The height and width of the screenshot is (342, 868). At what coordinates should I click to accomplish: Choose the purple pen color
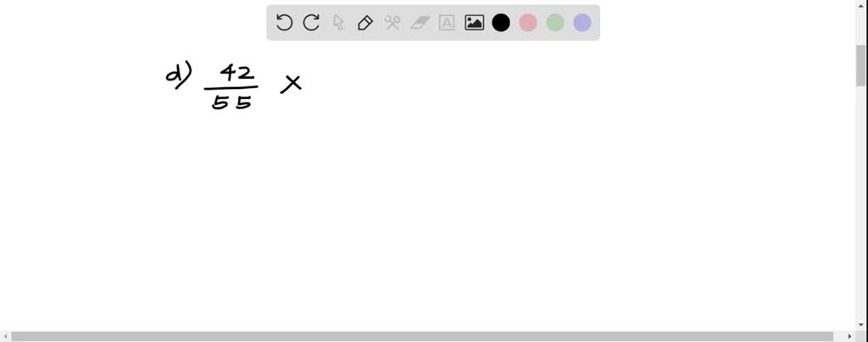(x=582, y=23)
